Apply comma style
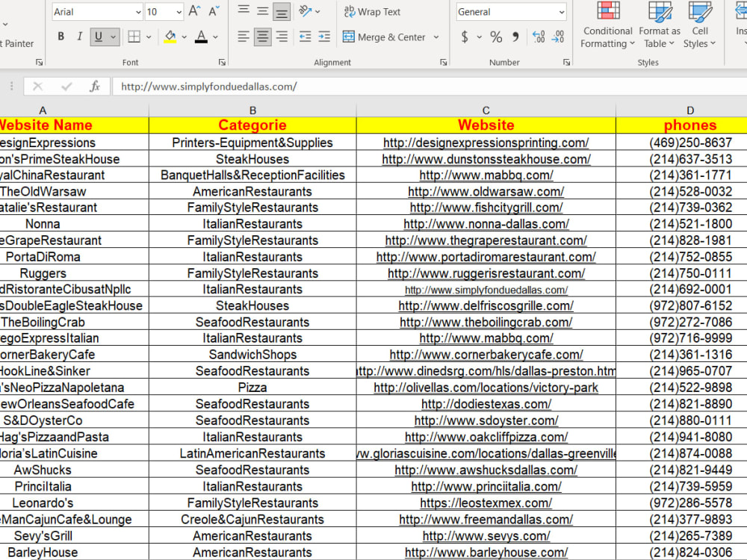Image resolution: width=747 pixels, height=560 pixels. click(515, 37)
